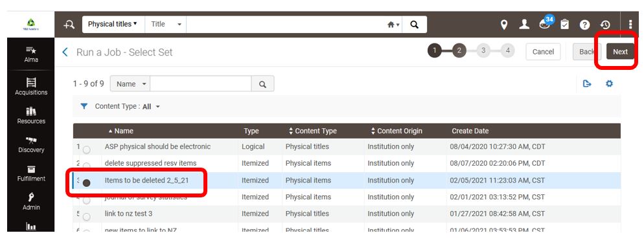Image resolution: width=644 pixels, height=244 pixels.
Task: Click date 08/04/2020 10:27:30 AM, CDT
Action: [x=498, y=146]
